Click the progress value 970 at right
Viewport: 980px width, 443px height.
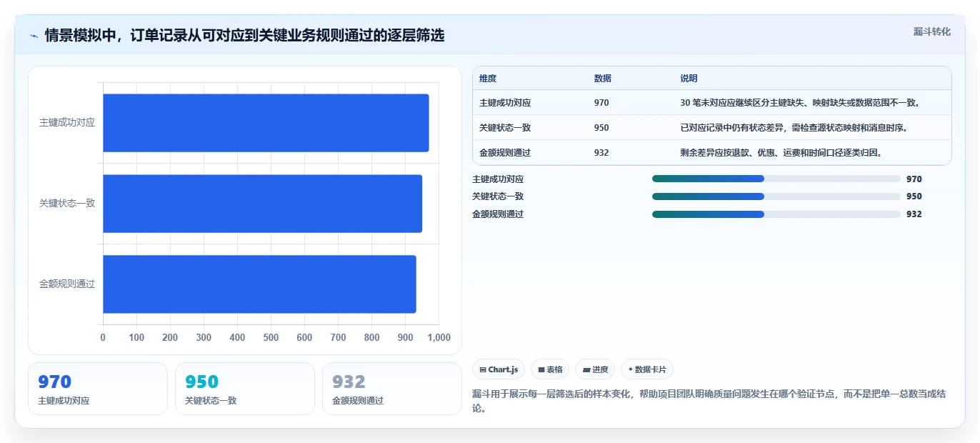tap(914, 179)
